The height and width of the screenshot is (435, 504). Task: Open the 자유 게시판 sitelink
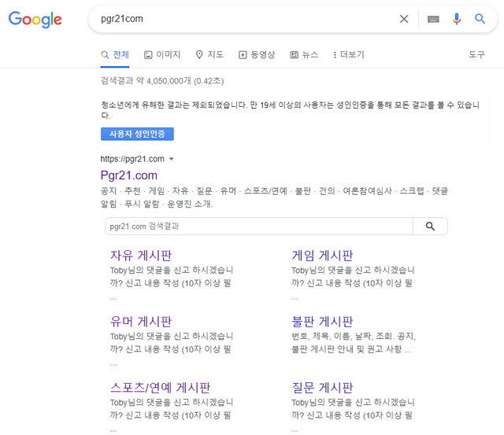pos(141,256)
